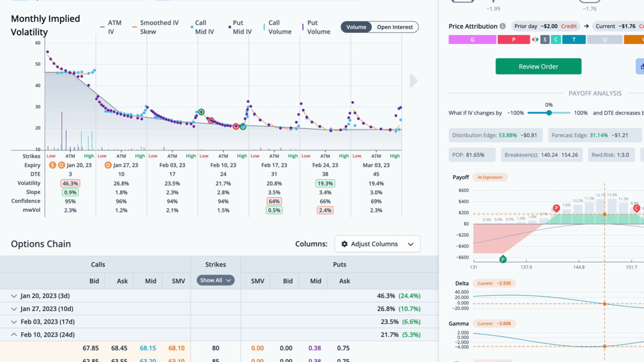Click the Review Order button
The width and height of the screenshot is (644, 362).
(x=538, y=66)
